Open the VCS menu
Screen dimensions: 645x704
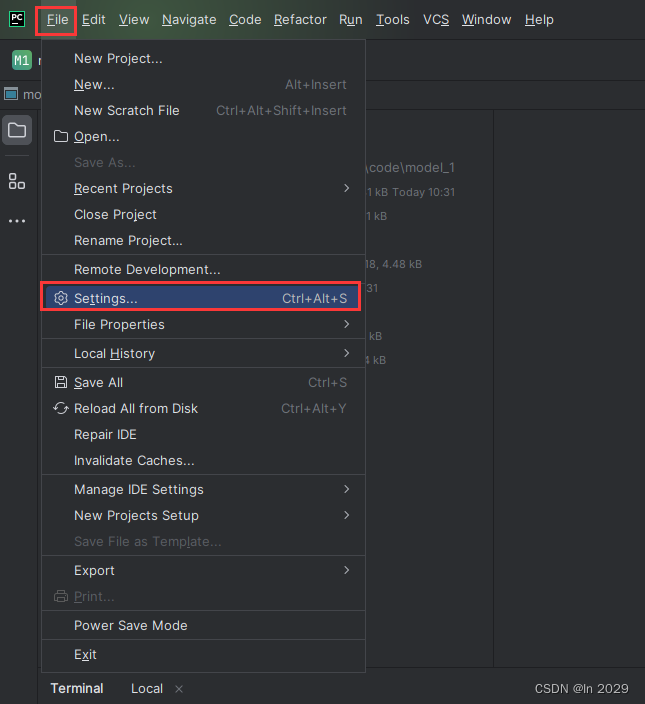(x=436, y=20)
